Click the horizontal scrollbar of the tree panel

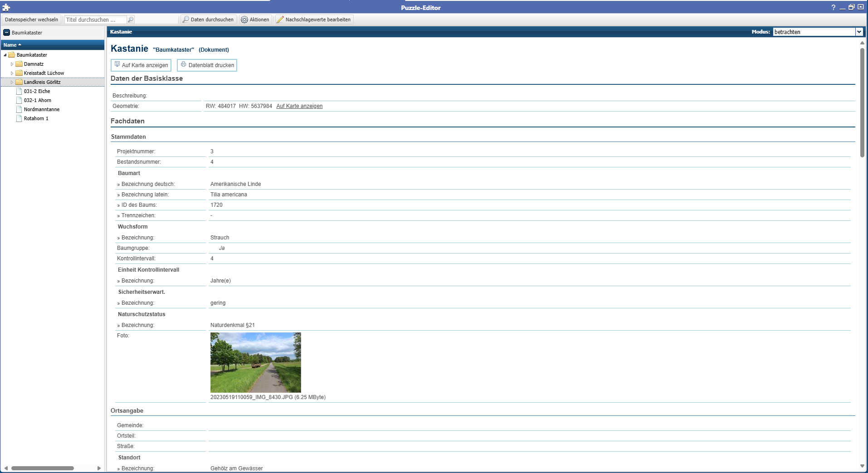pyautogui.click(x=43, y=468)
